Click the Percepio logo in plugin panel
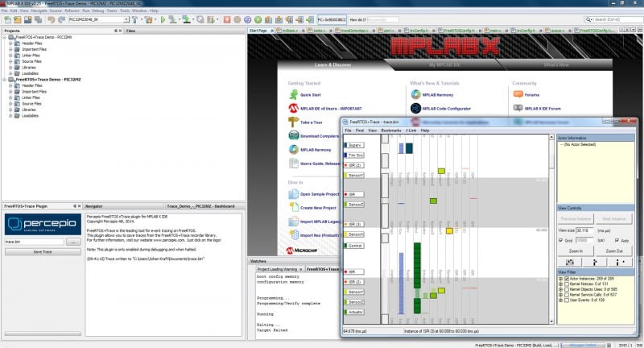644x348 pixels. pos(43,224)
